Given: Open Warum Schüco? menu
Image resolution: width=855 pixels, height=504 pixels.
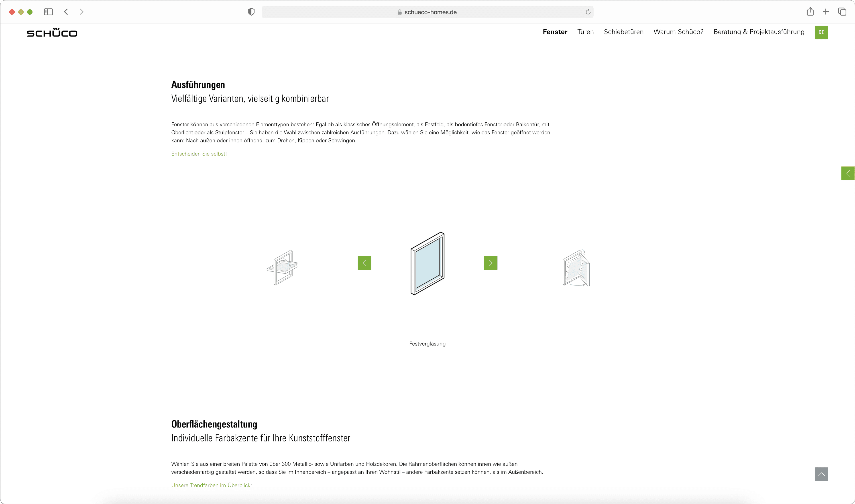Looking at the screenshot, I should (x=678, y=32).
